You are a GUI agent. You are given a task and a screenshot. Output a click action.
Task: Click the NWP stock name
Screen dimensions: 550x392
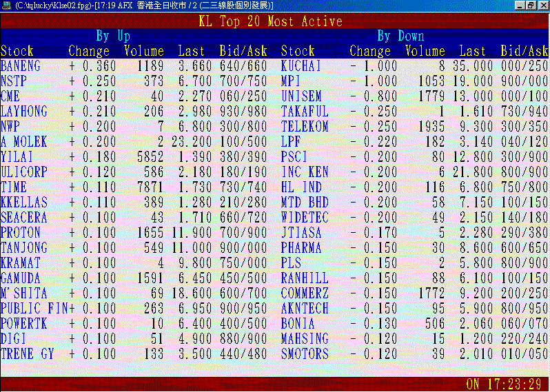point(10,127)
